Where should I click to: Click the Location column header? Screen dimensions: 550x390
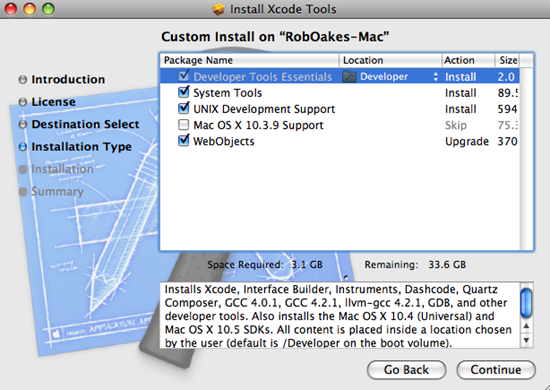[x=390, y=60]
